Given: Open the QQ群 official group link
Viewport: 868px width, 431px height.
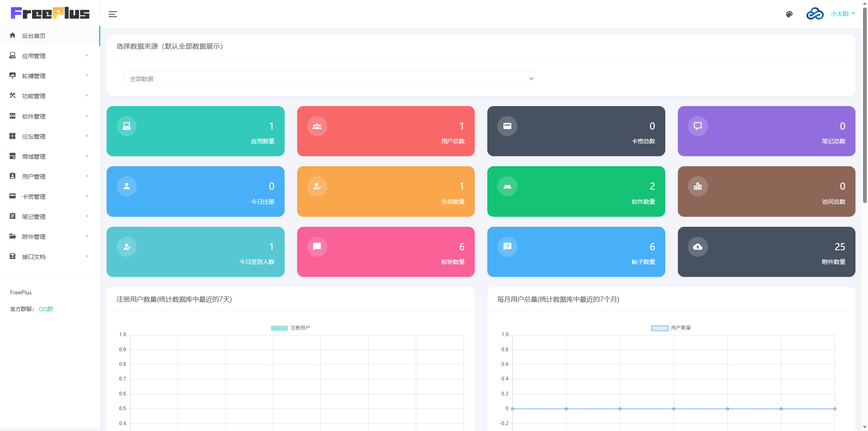Looking at the screenshot, I should click(x=46, y=309).
